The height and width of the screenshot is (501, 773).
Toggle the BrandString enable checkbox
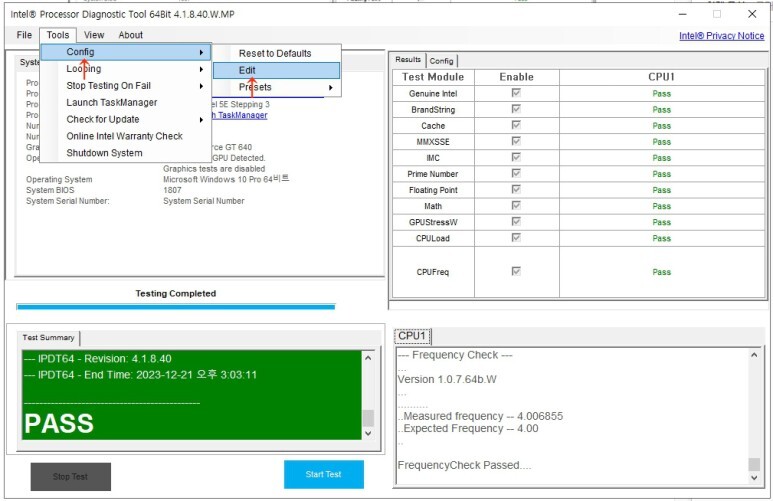pyautogui.click(x=516, y=109)
